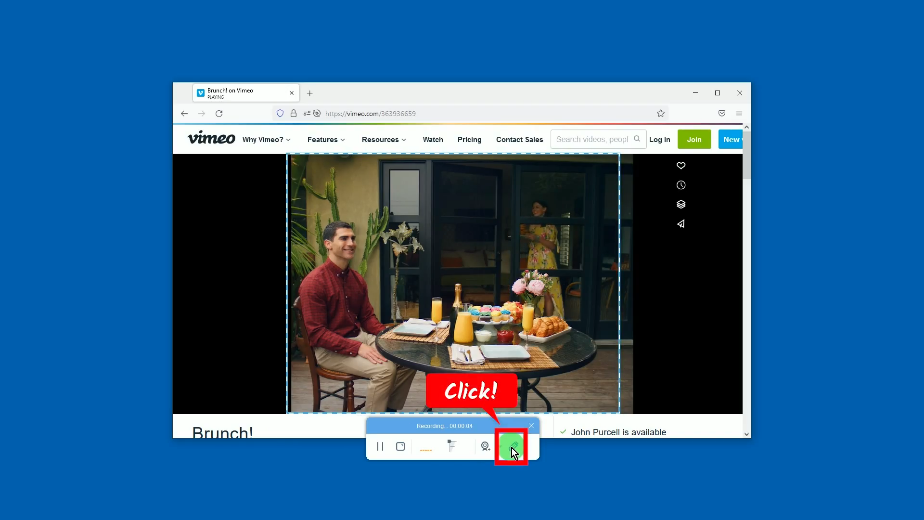Click the scrollbar up arrow
The image size is (924, 520).
pyautogui.click(x=747, y=127)
